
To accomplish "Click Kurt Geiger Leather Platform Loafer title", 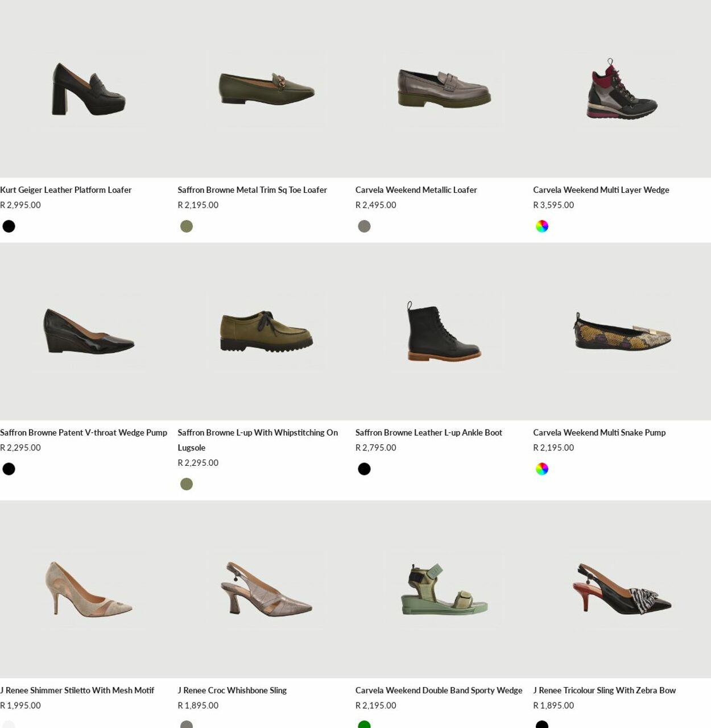I will pos(66,190).
